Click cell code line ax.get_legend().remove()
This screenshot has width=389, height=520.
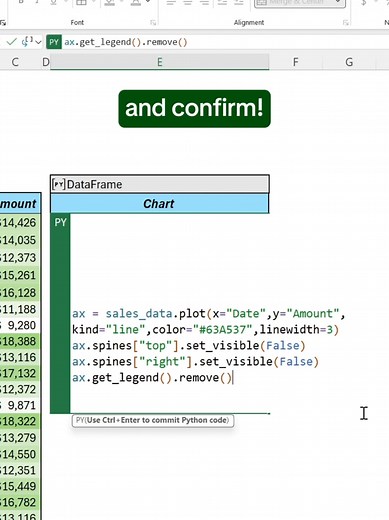tap(152, 378)
